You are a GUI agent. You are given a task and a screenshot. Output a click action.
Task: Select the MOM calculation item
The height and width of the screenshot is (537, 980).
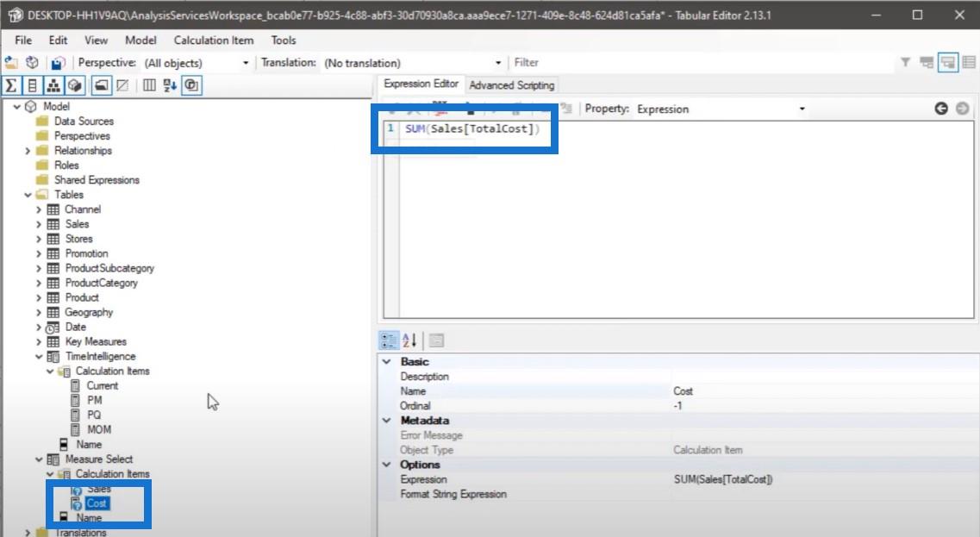(x=99, y=429)
